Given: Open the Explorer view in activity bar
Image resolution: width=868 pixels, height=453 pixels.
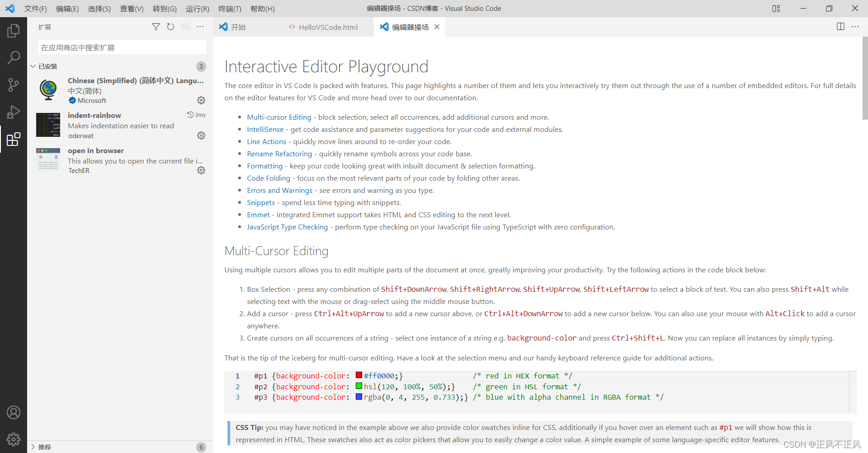Looking at the screenshot, I should 14,31.
